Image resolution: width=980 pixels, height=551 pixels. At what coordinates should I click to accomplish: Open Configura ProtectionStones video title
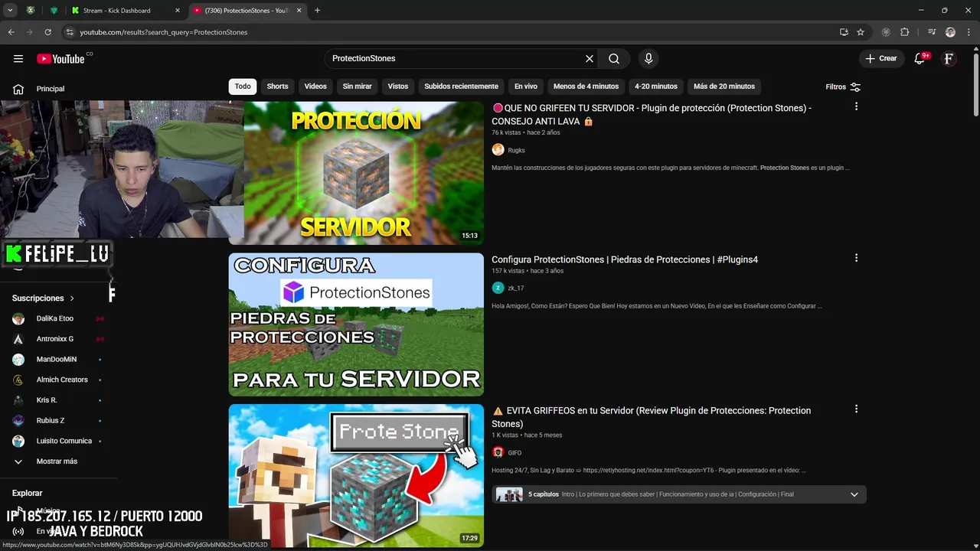625,259
